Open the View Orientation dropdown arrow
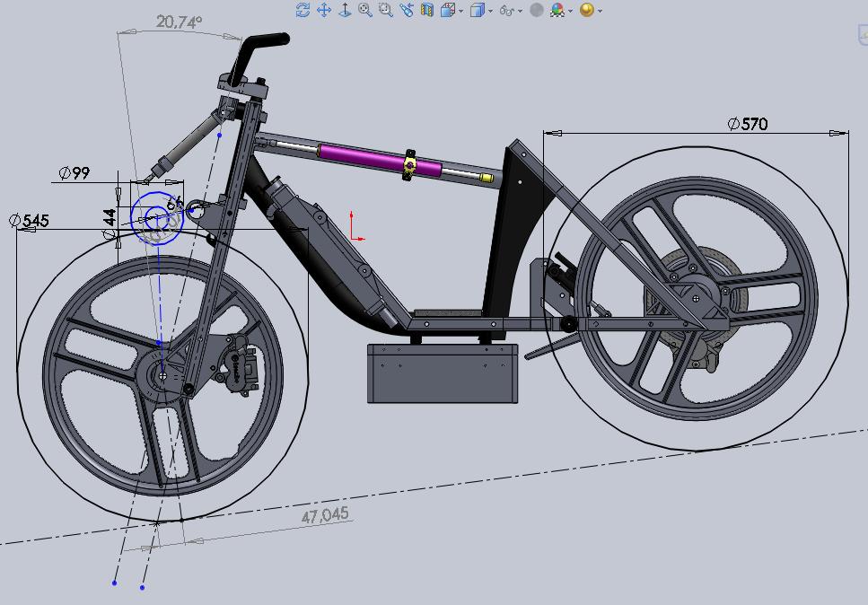 click(461, 12)
